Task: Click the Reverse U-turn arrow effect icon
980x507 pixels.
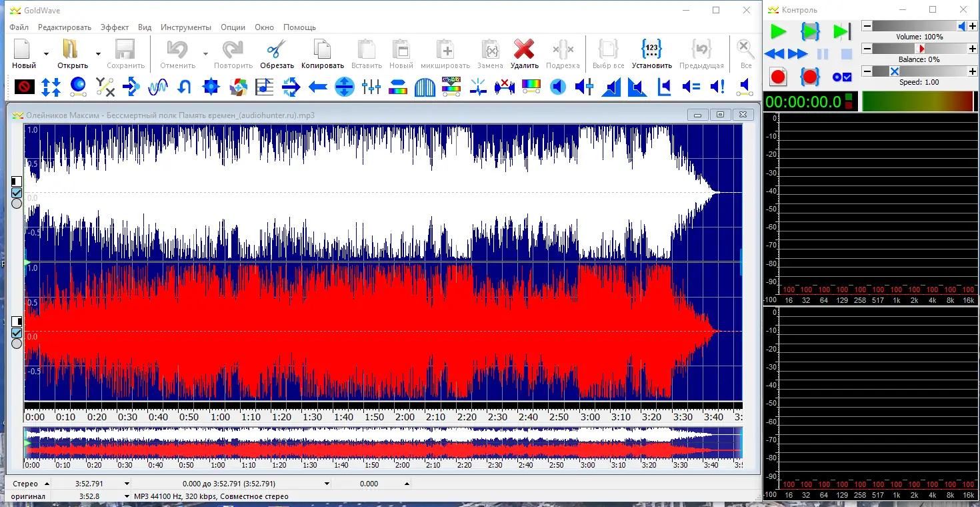Action: (184, 86)
